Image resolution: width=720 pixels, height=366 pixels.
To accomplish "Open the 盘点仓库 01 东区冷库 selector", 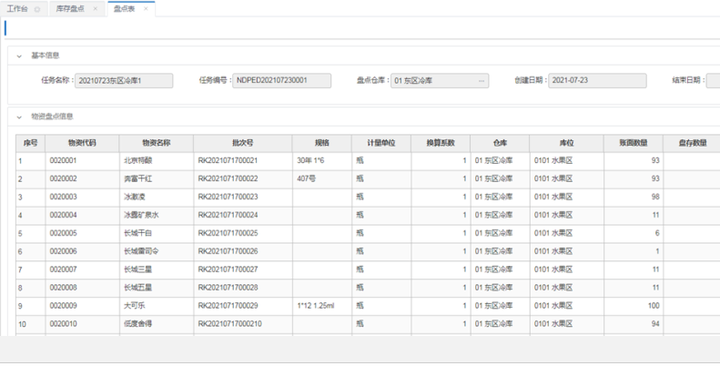I will click(439, 81).
